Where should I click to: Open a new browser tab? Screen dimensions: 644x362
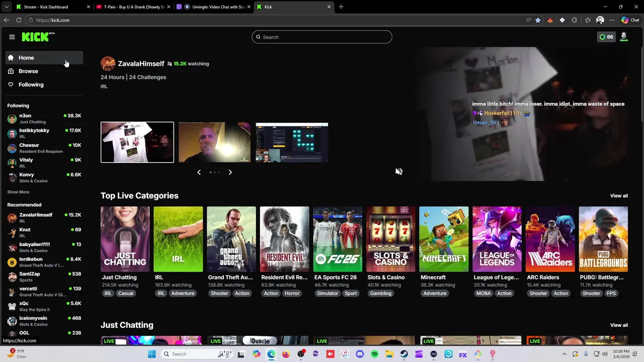(341, 7)
